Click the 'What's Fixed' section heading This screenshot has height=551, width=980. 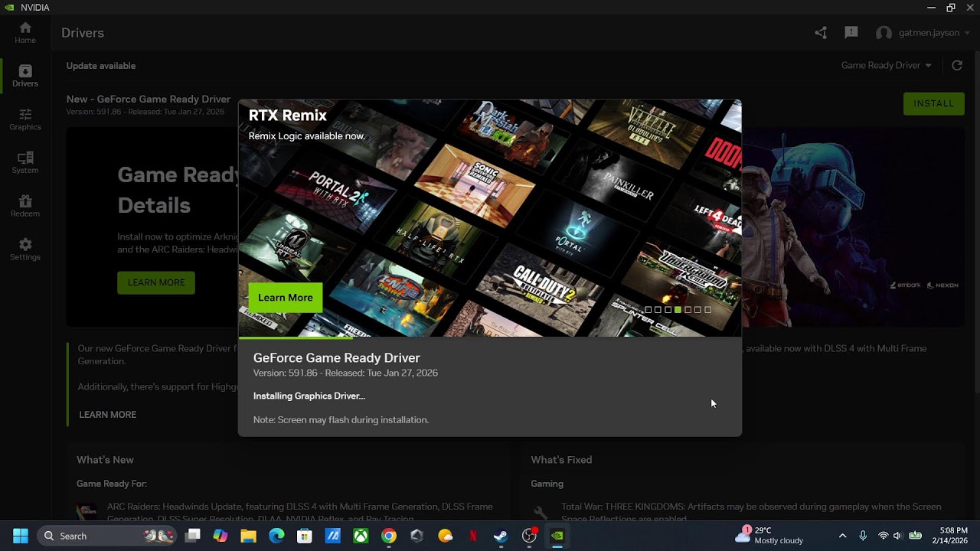pyautogui.click(x=561, y=460)
